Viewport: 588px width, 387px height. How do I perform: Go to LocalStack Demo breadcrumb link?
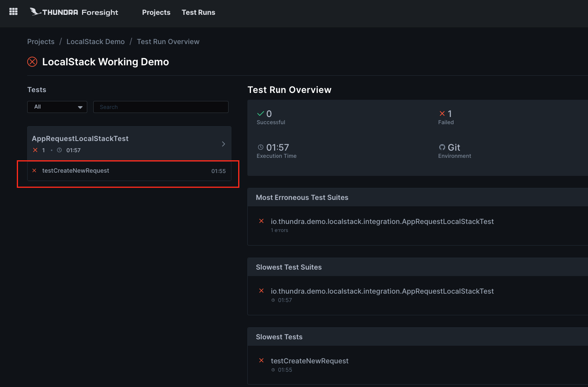pyautogui.click(x=95, y=42)
